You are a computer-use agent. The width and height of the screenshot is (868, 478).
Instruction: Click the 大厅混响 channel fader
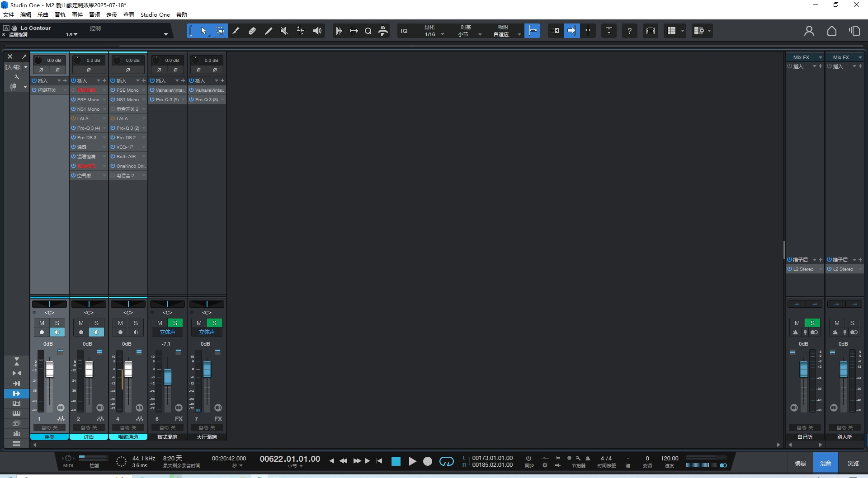click(207, 370)
